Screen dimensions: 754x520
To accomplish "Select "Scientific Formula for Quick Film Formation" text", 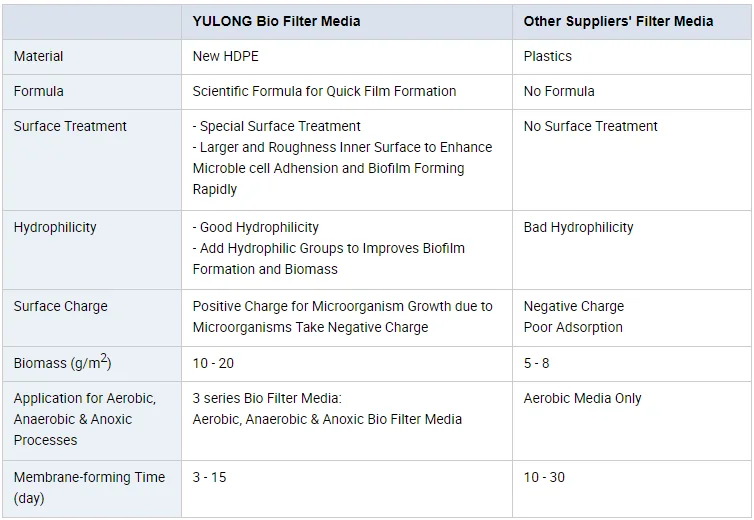I will point(324,91).
